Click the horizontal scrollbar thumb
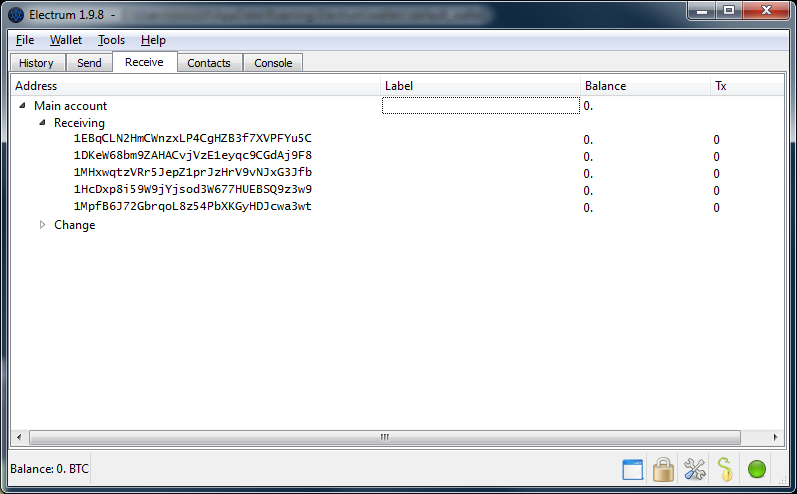 click(x=385, y=437)
